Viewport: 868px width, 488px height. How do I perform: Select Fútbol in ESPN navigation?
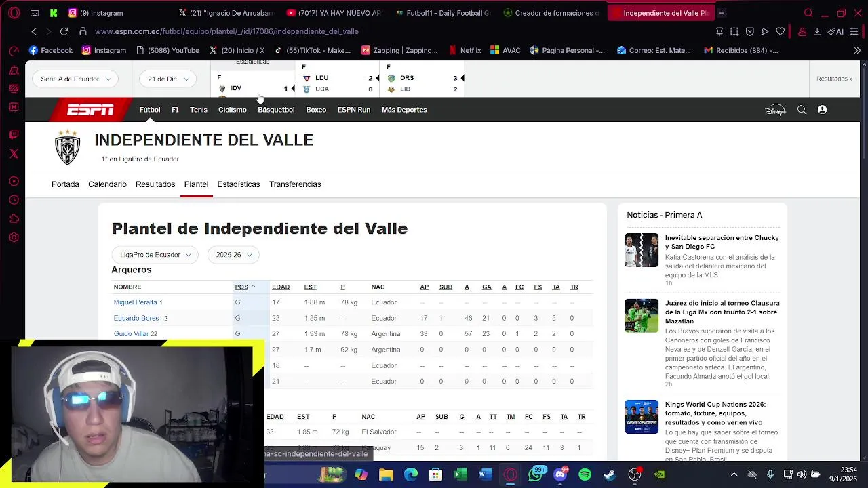[150, 110]
